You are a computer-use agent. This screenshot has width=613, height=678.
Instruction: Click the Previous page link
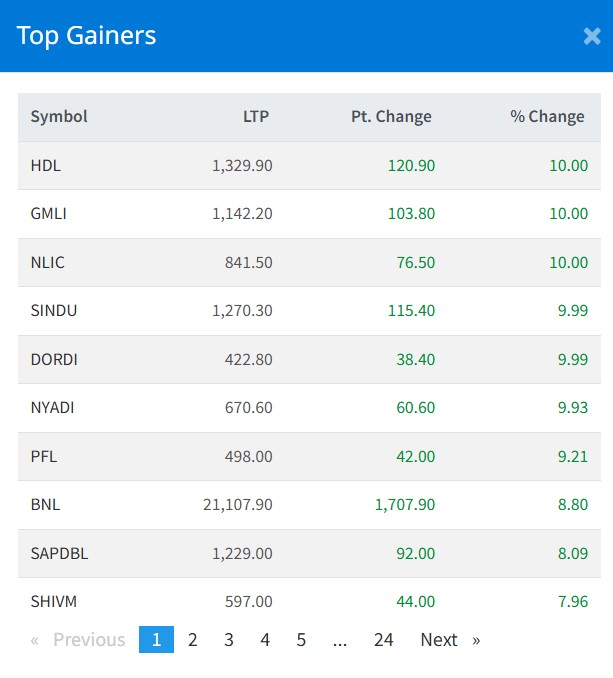click(78, 640)
